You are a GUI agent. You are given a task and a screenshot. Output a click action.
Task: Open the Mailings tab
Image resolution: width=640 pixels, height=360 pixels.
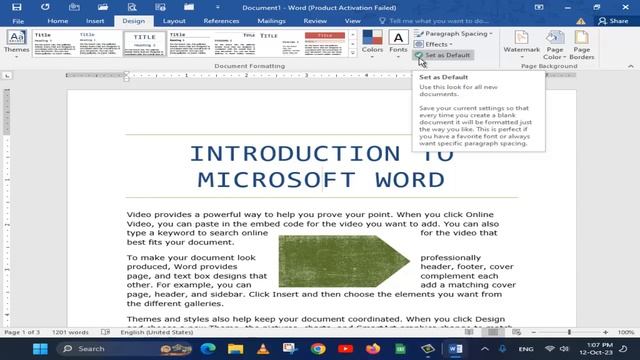coord(271,21)
